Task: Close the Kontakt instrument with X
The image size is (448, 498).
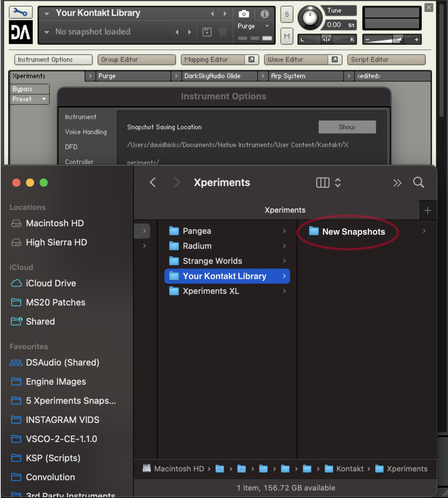Action: point(429,8)
